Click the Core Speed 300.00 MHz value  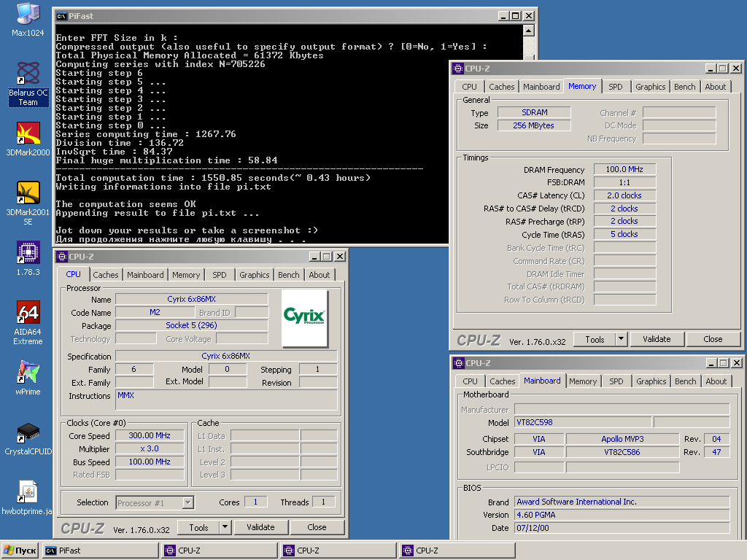pos(150,436)
